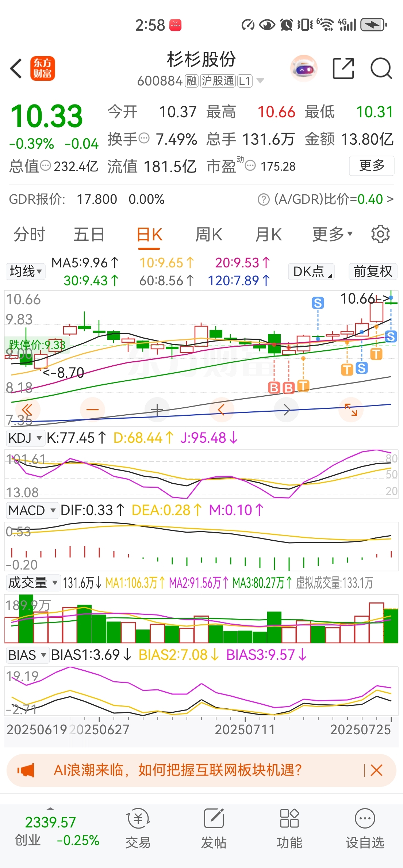Screen dimensions: 403x868
Task: Tap the top blue S marker on the chart
Action: (x=318, y=303)
